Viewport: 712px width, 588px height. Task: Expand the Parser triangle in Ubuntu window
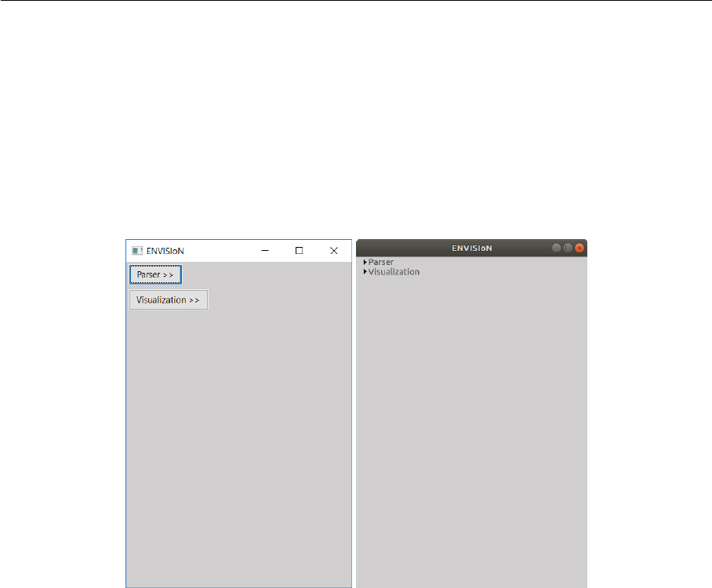tap(365, 263)
